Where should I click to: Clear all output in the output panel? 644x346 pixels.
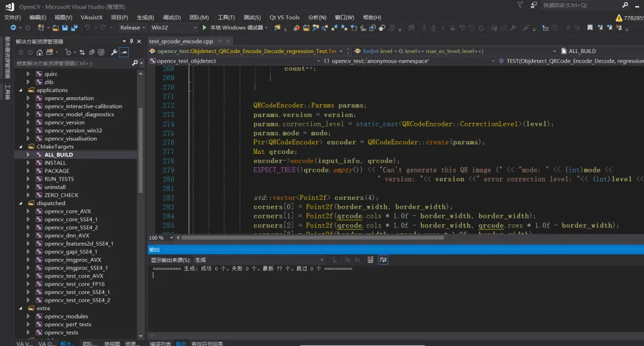[x=370, y=260]
